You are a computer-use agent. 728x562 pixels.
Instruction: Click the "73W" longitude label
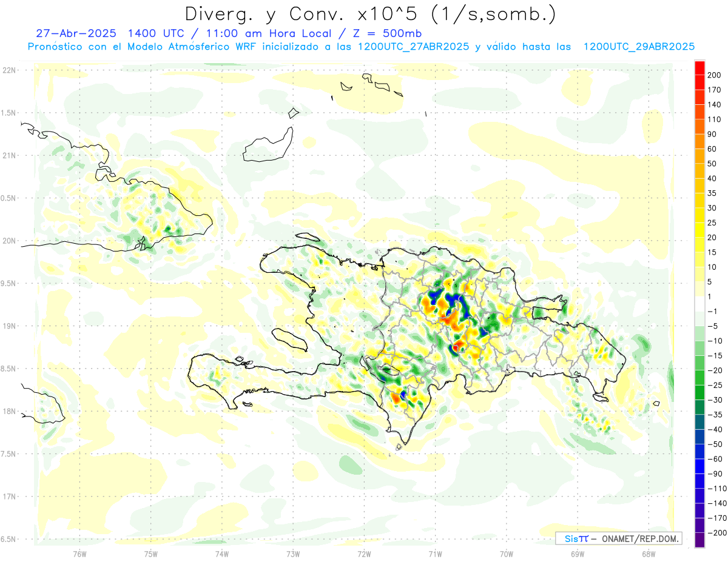(x=293, y=554)
